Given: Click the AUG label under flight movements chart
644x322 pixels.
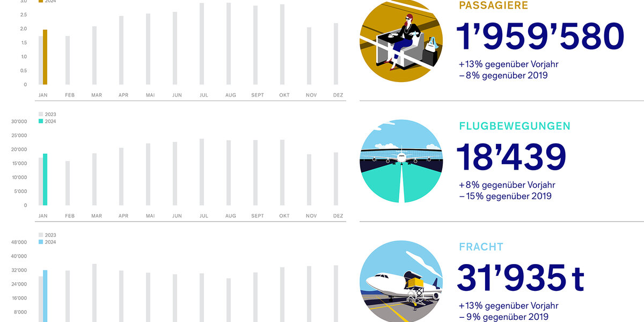Looking at the screenshot, I should [x=231, y=216].
